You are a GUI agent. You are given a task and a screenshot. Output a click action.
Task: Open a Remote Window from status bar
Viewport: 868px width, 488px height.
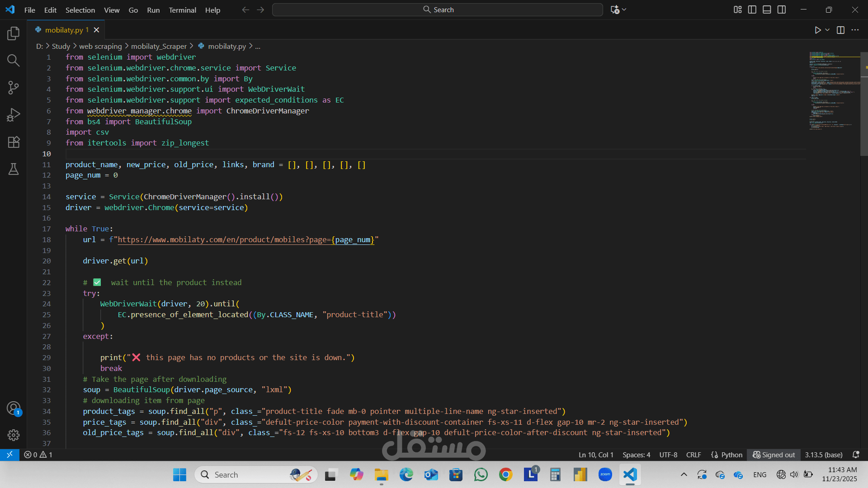tap(9, 455)
